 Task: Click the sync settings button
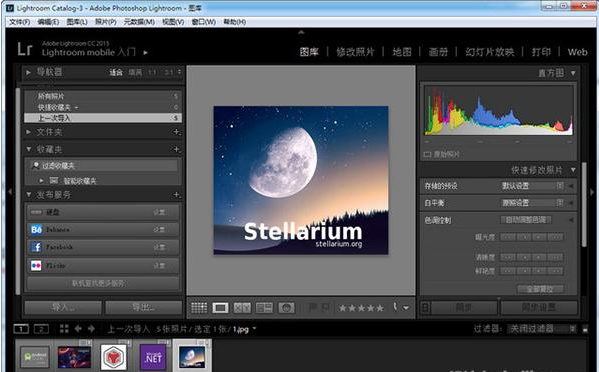point(539,307)
